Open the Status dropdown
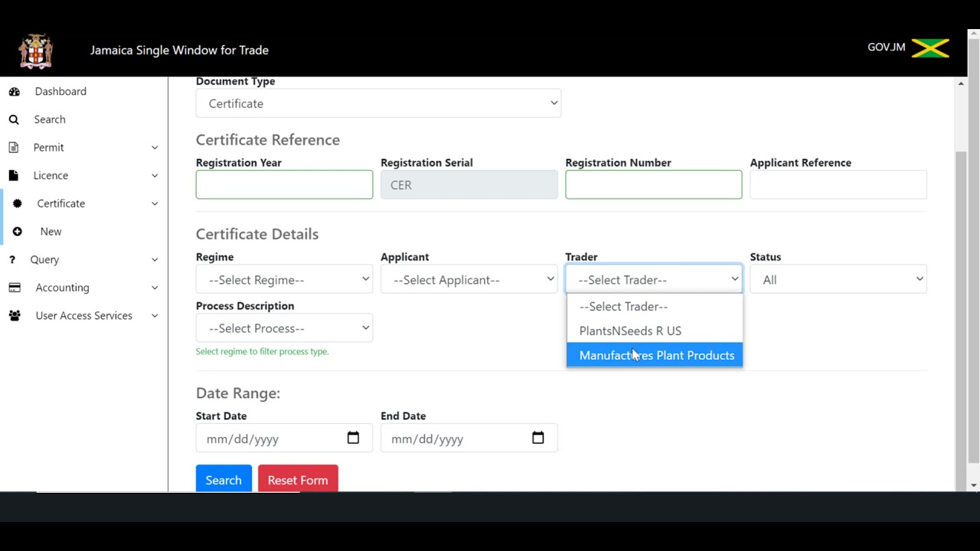Image resolution: width=980 pixels, height=551 pixels. tap(838, 279)
